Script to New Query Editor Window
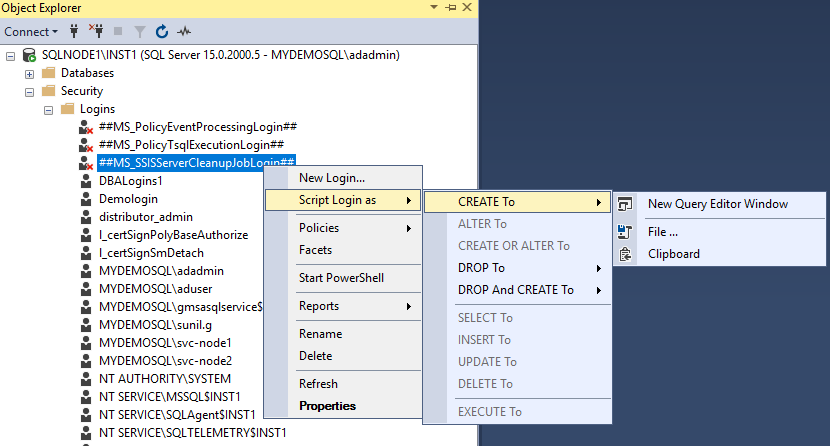 [719, 204]
